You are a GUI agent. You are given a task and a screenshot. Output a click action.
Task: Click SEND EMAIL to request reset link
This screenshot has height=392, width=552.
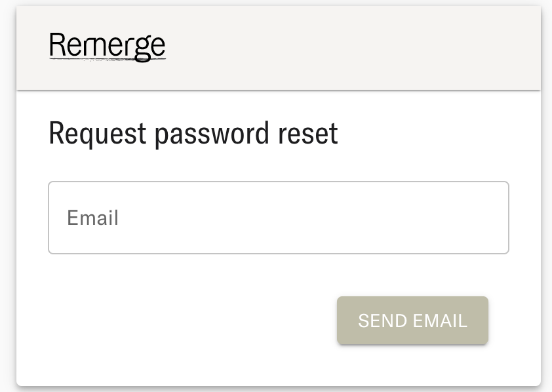(412, 321)
